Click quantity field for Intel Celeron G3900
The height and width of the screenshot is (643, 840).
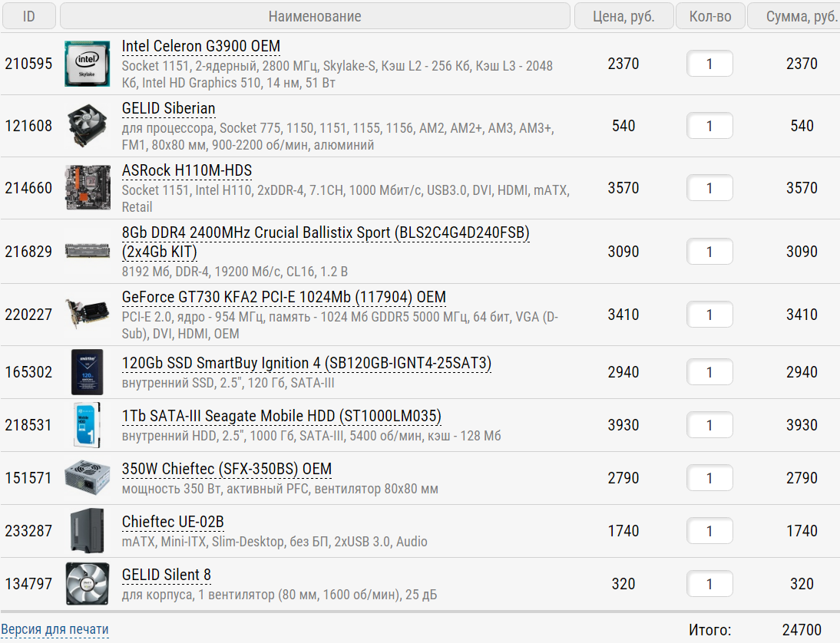709,64
